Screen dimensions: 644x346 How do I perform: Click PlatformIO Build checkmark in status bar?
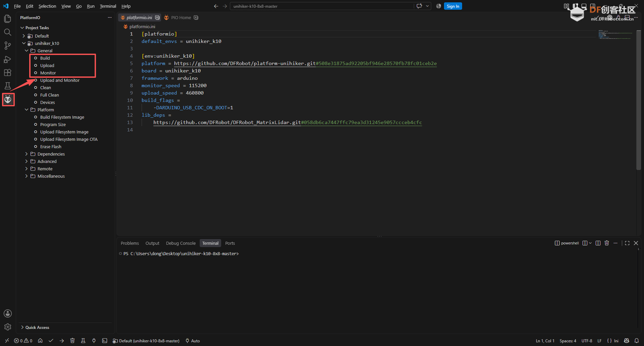coord(51,340)
